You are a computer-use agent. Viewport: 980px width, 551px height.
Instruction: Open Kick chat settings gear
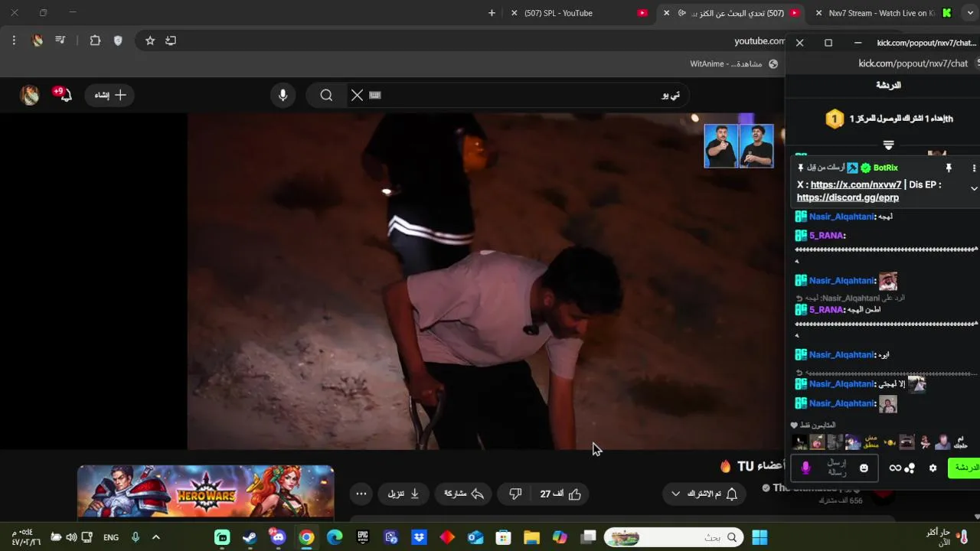(933, 468)
